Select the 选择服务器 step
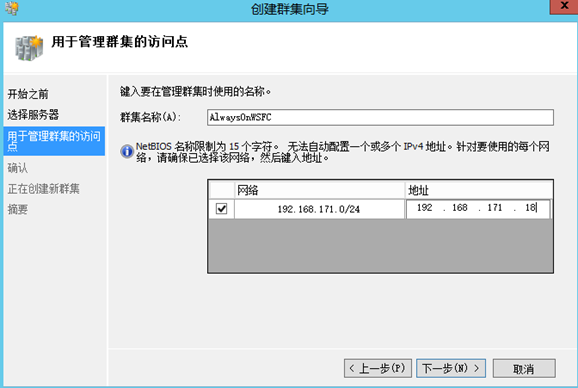578x388 pixels. pos(33,115)
